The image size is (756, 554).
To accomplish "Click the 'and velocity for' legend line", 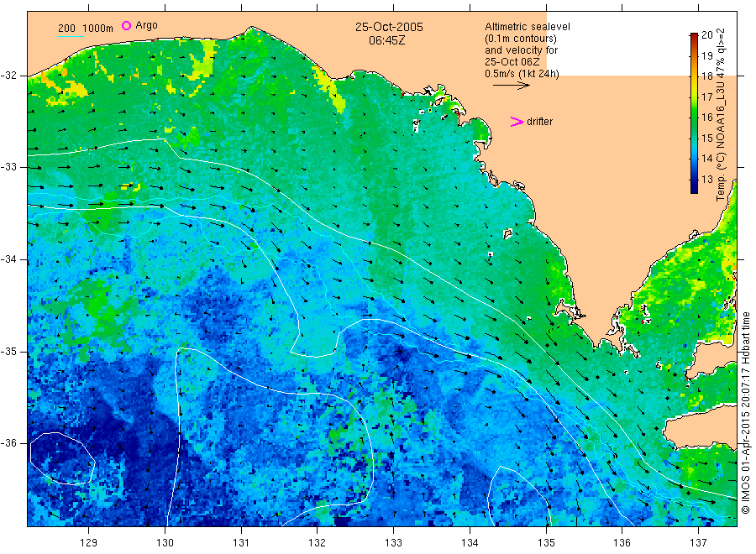I will tap(521, 50).
